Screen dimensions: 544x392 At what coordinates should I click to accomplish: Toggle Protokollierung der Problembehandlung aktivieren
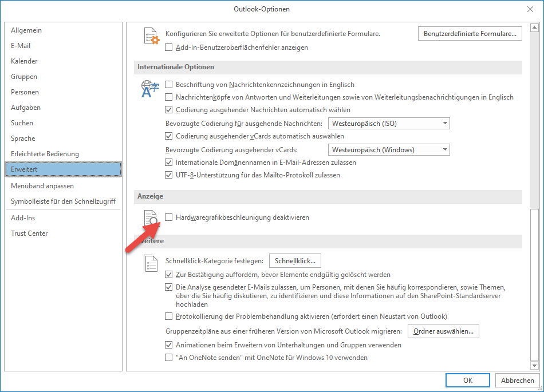click(168, 316)
